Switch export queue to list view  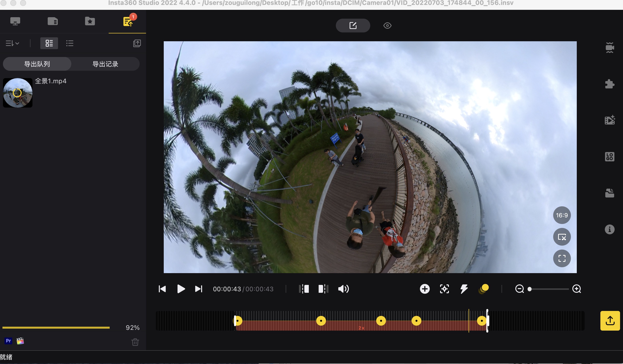pos(70,43)
